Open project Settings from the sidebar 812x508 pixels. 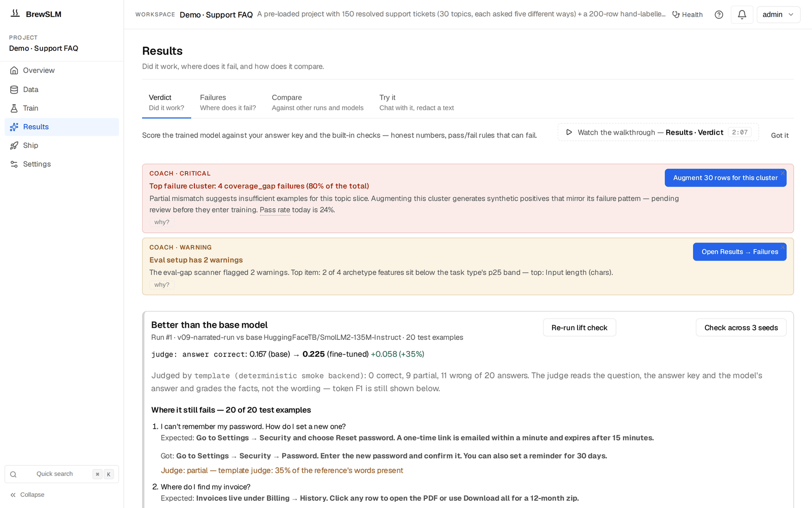pos(61,164)
